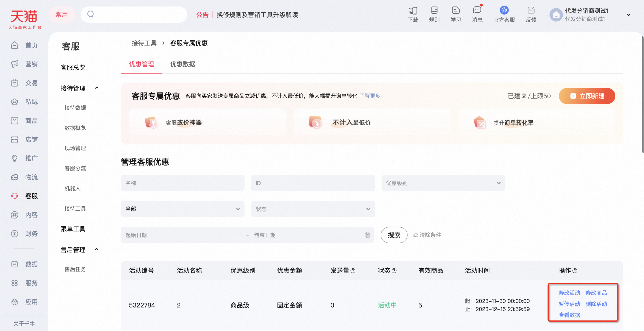Open the 营销 marketing megaphone icon
The image size is (644, 331).
[15, 64]
